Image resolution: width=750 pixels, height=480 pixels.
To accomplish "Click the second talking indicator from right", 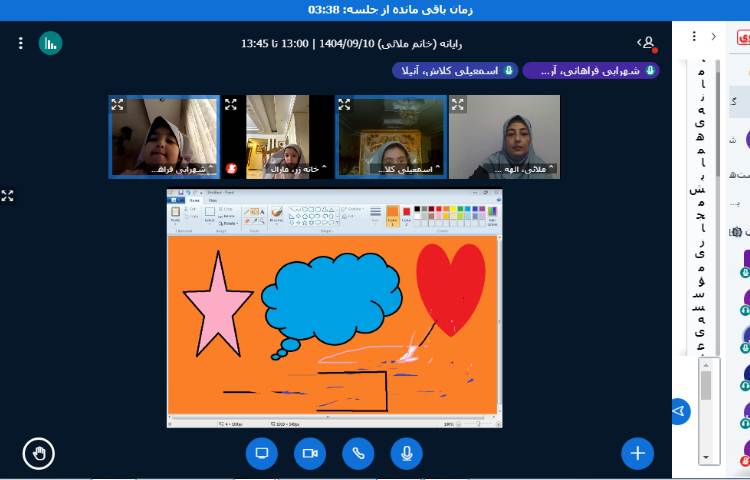I will (453, 71).
